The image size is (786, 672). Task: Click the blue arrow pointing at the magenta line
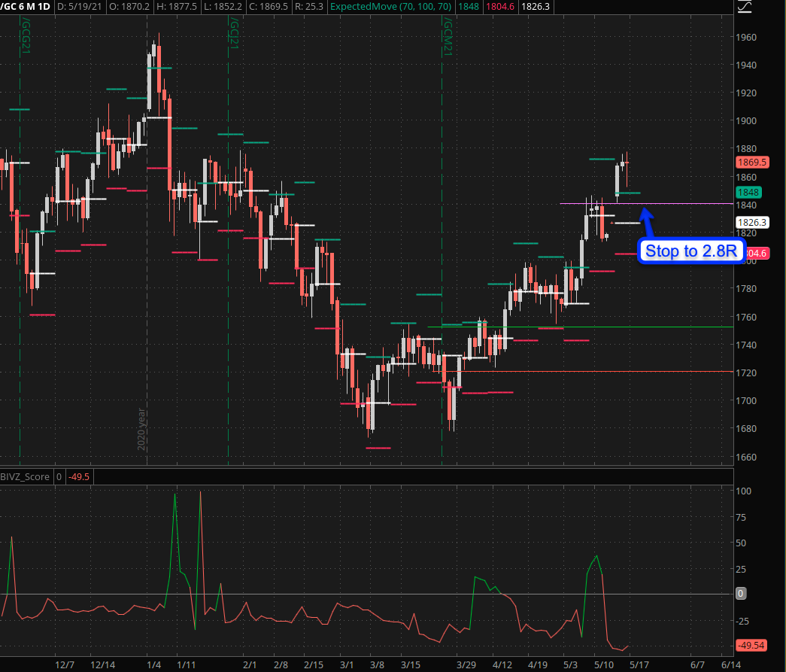648,224
